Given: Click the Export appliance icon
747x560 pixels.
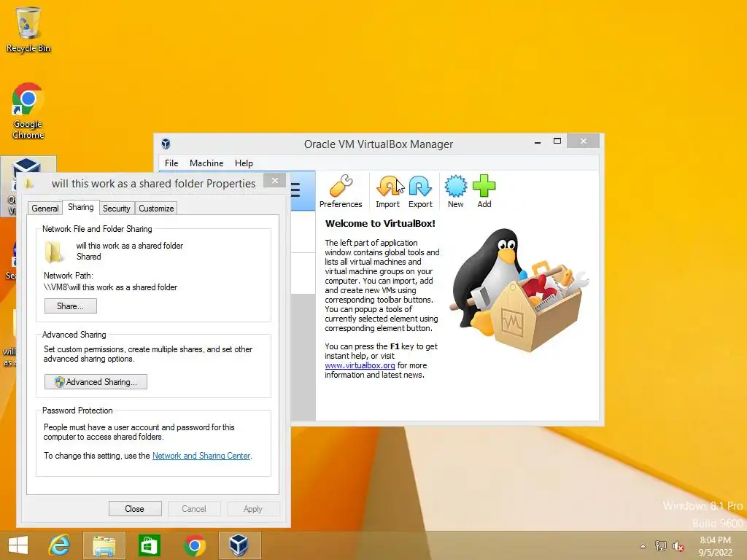Looking at the screenshot, I should [x=420, y=192].
